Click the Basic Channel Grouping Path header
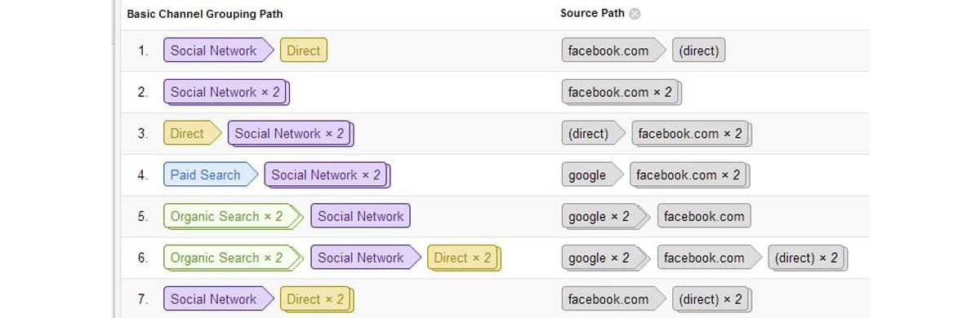 (205, 14)
